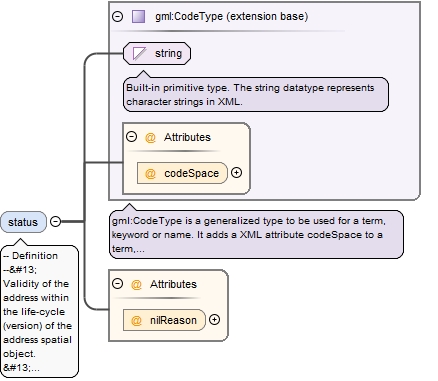The width and height of the screenshot is (438, 381).
Task: Click the gml:CodeType (extension base) title
Action: [x=232, y=16]
